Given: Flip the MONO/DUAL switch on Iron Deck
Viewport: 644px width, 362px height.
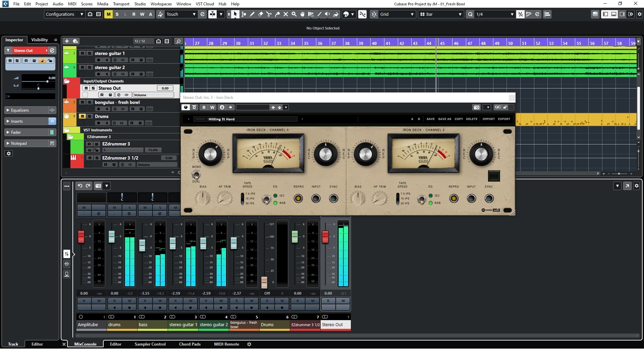Looking at the screenshot, I should coord(196,175).
